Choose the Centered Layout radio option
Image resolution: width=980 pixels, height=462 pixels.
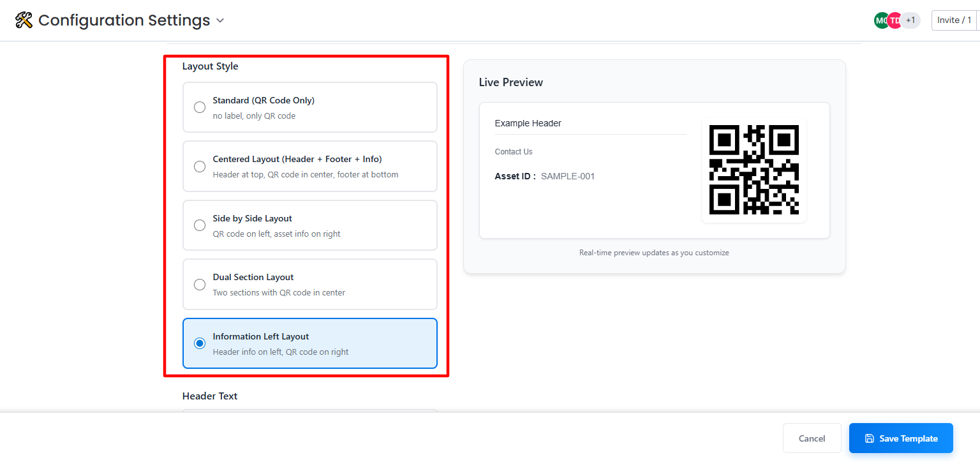point(200,167)
